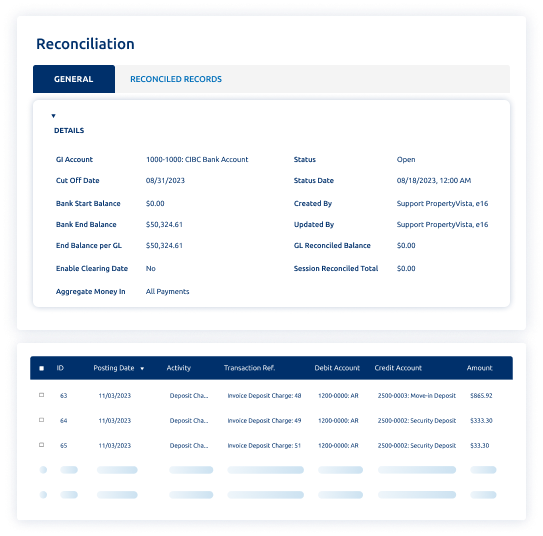Image resolution: width=543 pixels, height=536 pixels.
Task: Select the General tab
Action: coord(74,79)
